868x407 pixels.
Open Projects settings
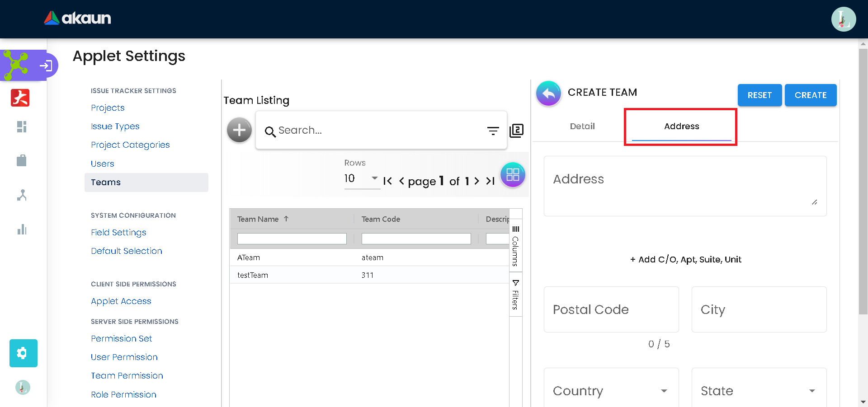click(108, 108)
